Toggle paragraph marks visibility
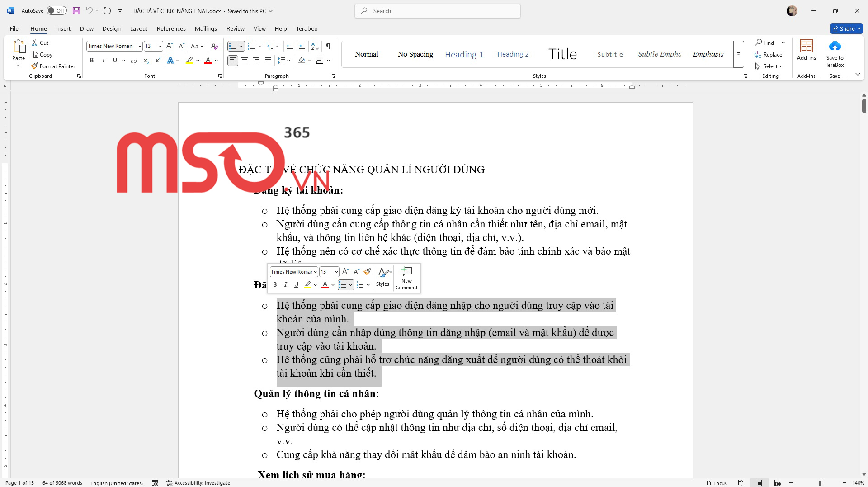 (x=328, y=46)
